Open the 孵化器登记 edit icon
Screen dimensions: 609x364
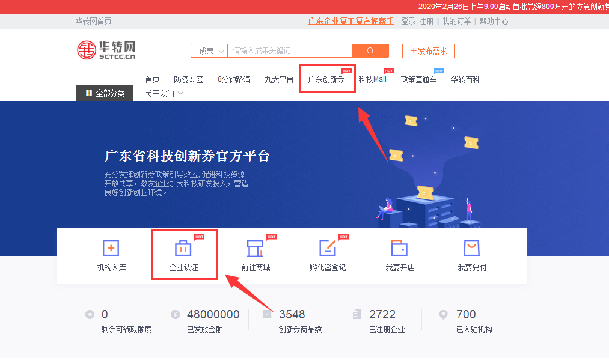coord(328,248)
